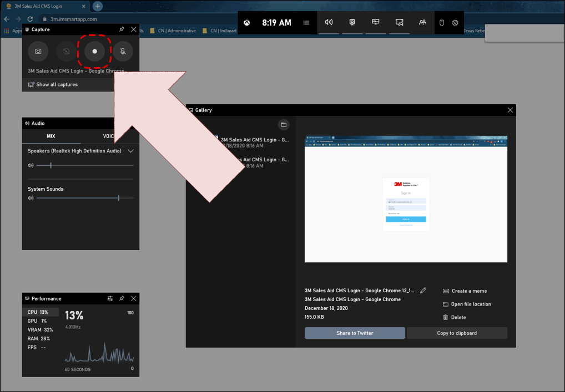This screenshot has width=565, height=392.
Task: Open a new Chrome tab
Action: pyautogui.click(x=97, y=6)
